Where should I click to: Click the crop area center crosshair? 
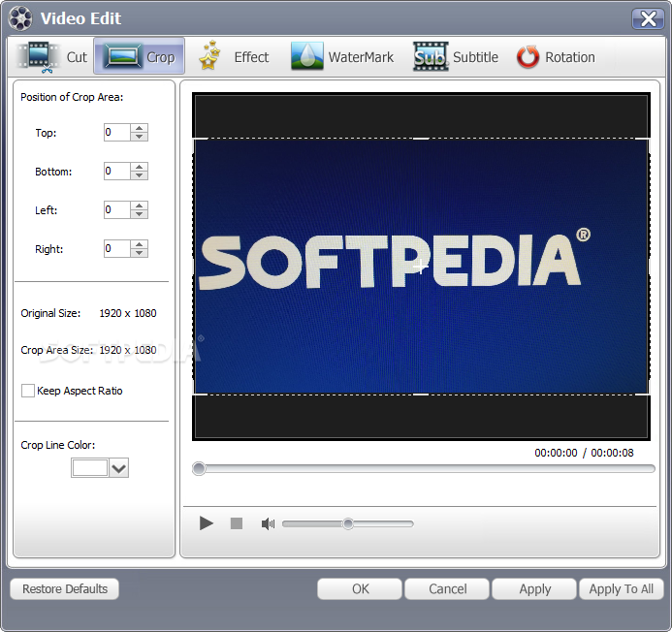(421, 267)
